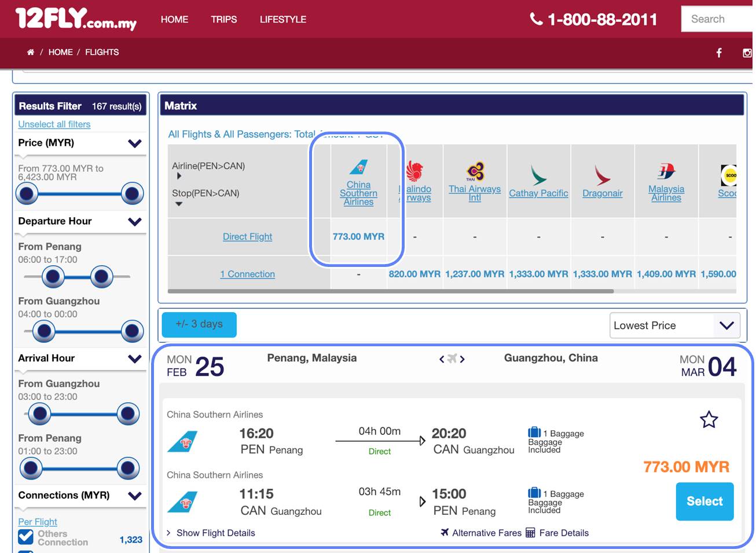This screenshot has height=553, width=756.
Task: Open the Lowest Price sort dropdown
Action: click(x=674, y=325)
